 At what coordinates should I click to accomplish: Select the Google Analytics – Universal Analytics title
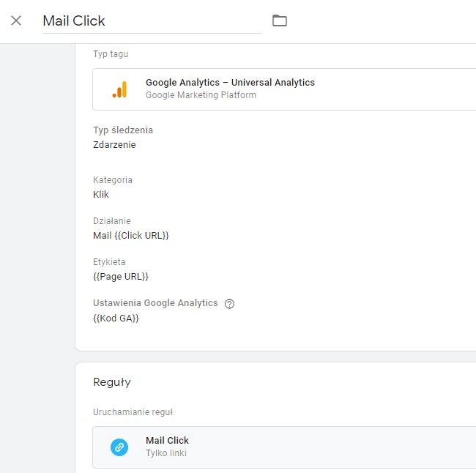pos(230,83)
